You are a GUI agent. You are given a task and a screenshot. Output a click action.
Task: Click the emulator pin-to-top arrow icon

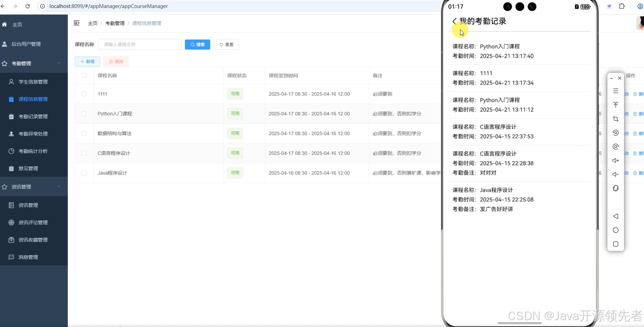pyautogui.click(x=616, y=105)
